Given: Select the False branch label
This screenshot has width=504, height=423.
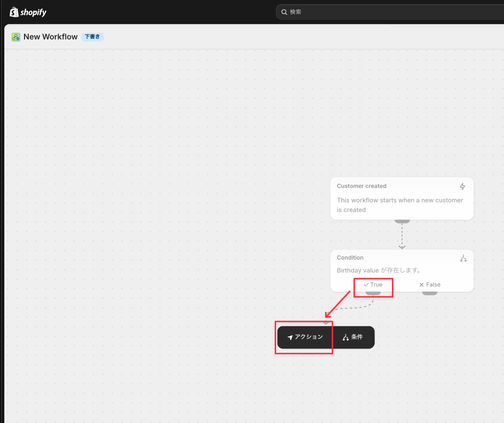Looking at the screenshot, I should coord(430,285).
